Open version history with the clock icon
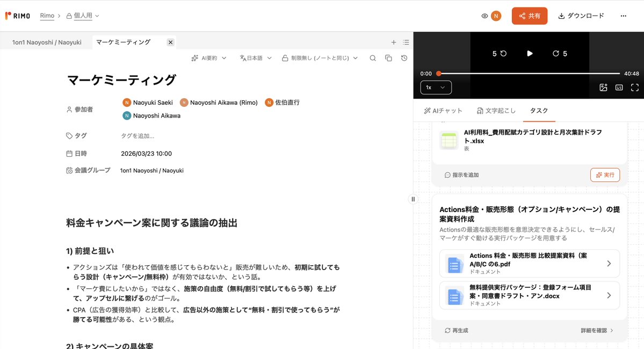 (x=404, y=57)
